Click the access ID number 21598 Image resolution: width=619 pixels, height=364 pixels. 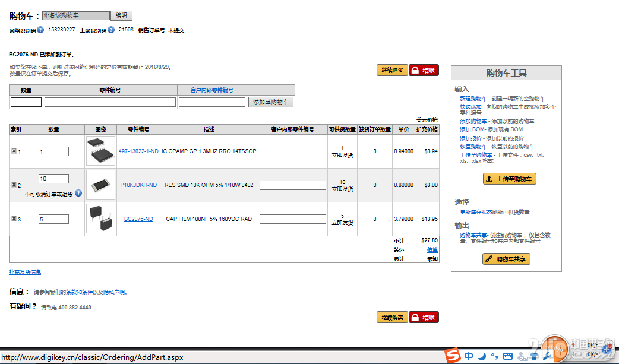126,30
